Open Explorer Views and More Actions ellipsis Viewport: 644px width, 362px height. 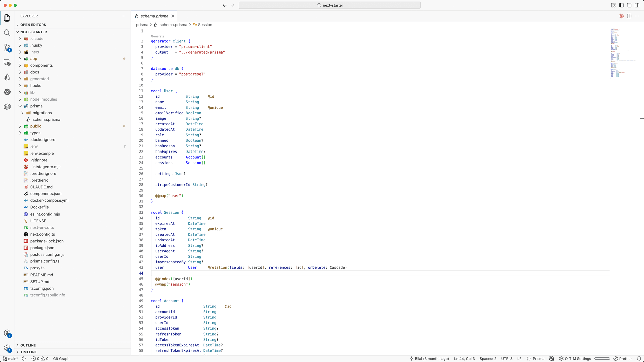124,16
